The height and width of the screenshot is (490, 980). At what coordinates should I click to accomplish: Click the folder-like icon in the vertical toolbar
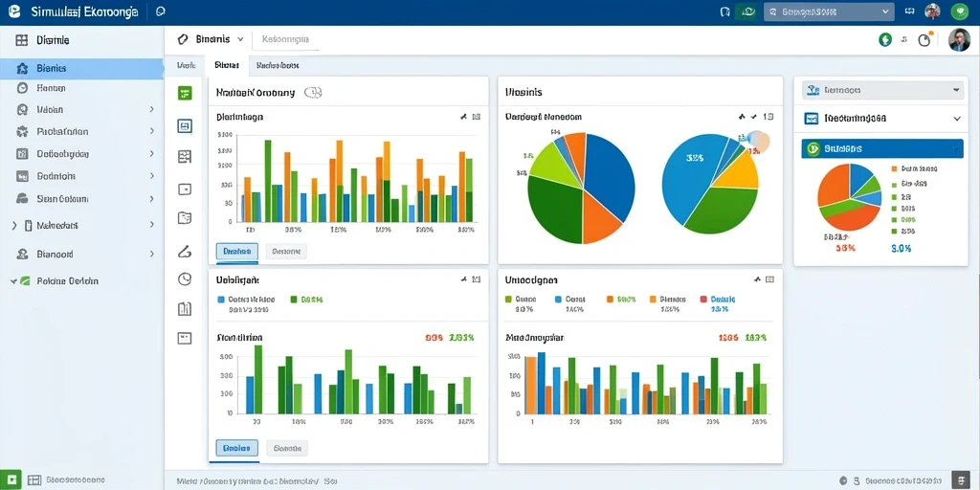click(x=185, y=218)
